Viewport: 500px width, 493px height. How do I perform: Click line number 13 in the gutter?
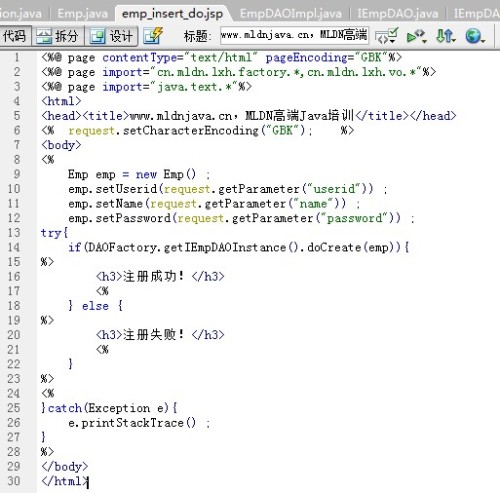pyautogui.click(x=14, y=233)
